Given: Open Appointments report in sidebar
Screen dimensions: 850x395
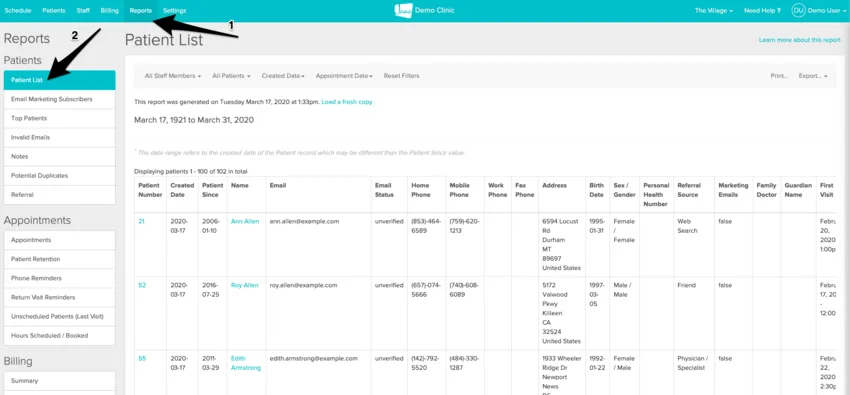Looking at the screenshot, I should click(60, 240).
